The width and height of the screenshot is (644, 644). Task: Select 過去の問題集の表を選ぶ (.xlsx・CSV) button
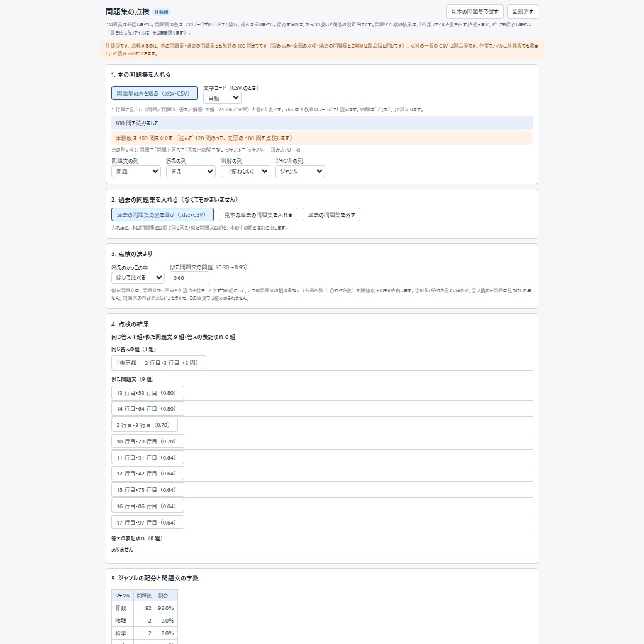tap(163, 214)
